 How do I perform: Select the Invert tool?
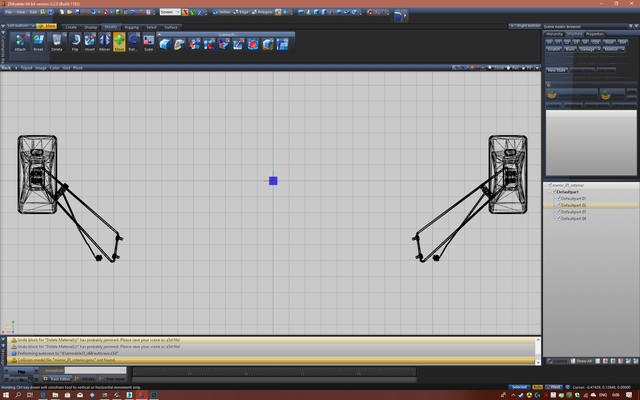tap(90, 42)
